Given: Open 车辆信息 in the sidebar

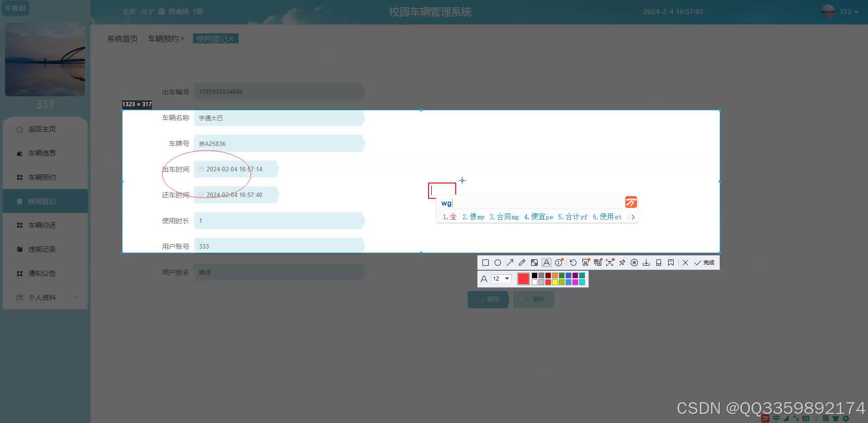Looking at the screenshot, I should (x=45, y=153).
